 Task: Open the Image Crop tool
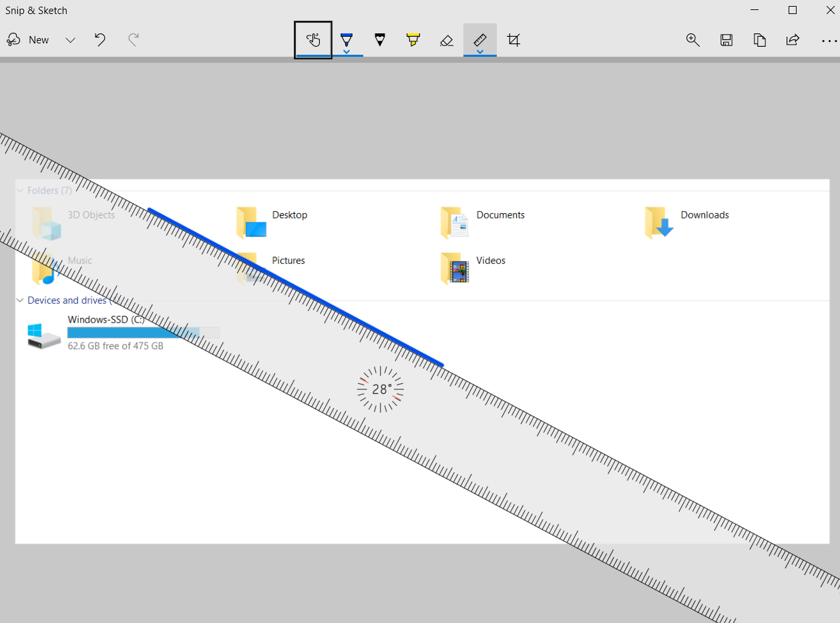point(513,40)
